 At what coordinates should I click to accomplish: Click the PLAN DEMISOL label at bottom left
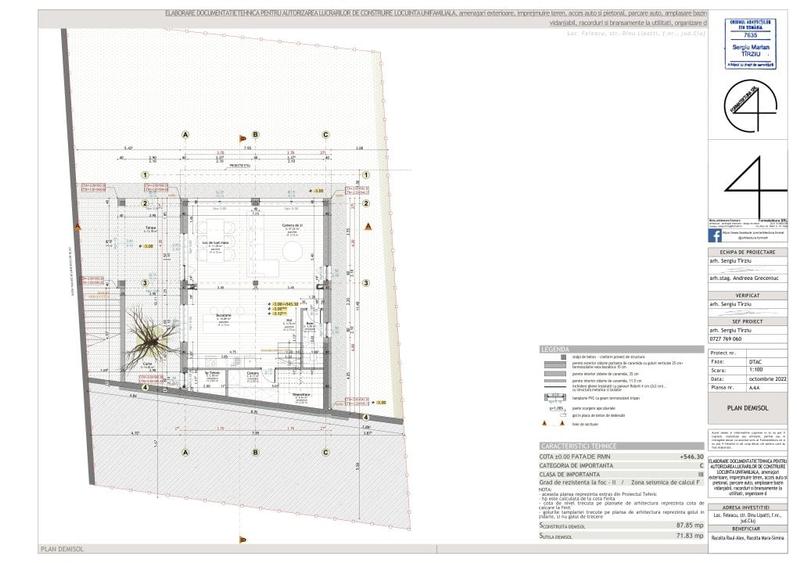[x=62, y=549]
